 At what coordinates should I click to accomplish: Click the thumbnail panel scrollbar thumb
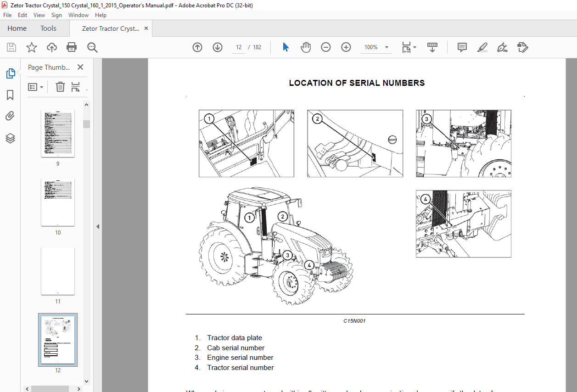(x=86, y=124)
